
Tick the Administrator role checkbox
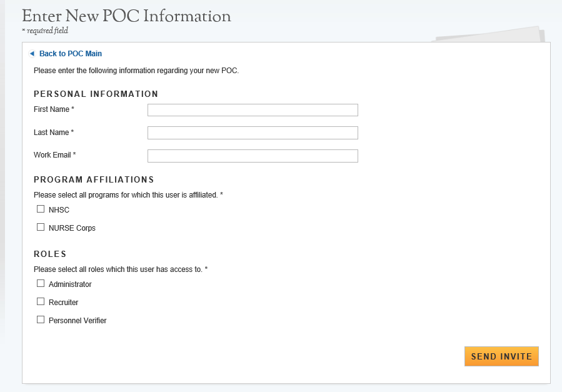[x=41, y=284]
